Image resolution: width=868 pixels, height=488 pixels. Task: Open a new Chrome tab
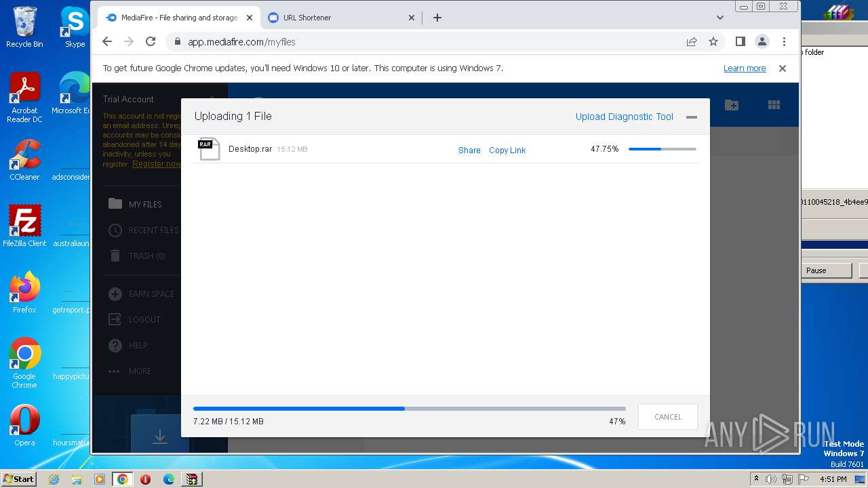[x=437, y=18]
